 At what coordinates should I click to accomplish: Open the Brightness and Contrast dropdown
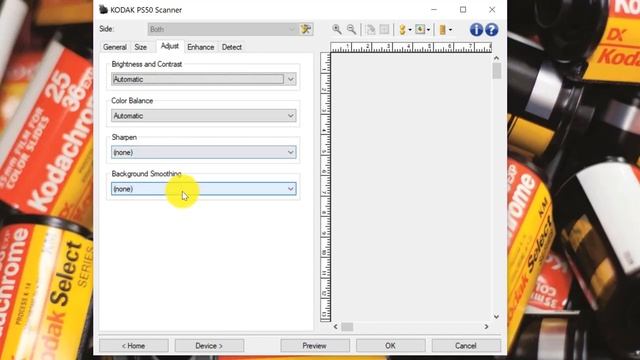[204, 79]
